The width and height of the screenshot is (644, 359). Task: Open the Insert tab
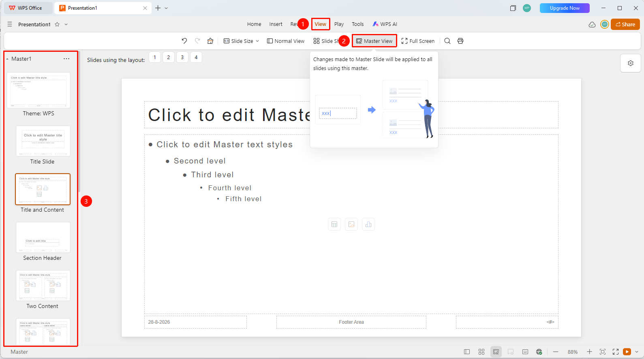tap(276, 24)
